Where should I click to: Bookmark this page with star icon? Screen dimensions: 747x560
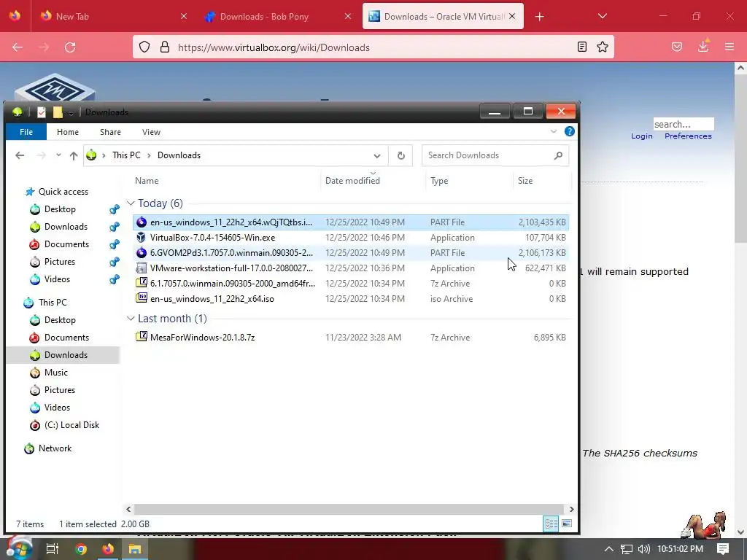coord(603,47)
